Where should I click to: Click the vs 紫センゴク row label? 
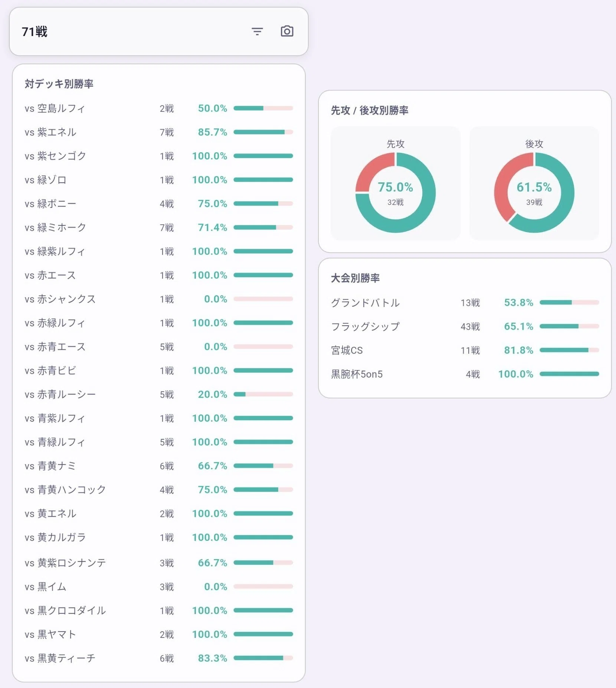(x=55, y=156)
